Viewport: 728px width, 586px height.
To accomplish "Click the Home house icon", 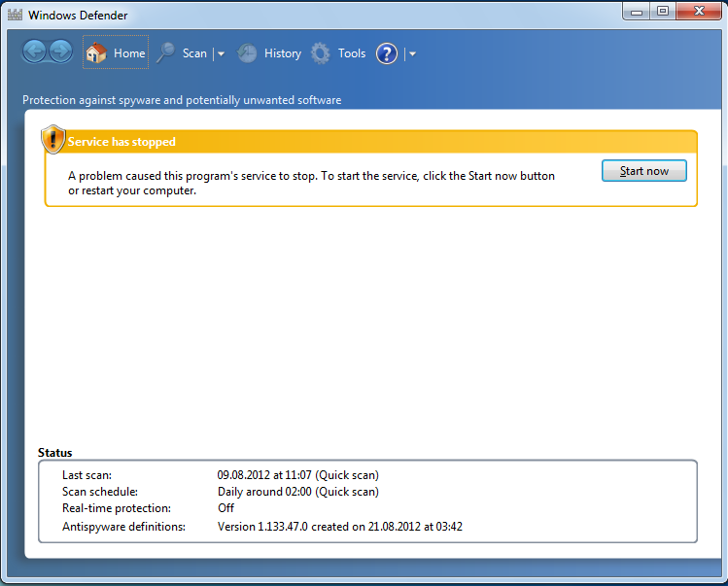I will pos(96,53).
